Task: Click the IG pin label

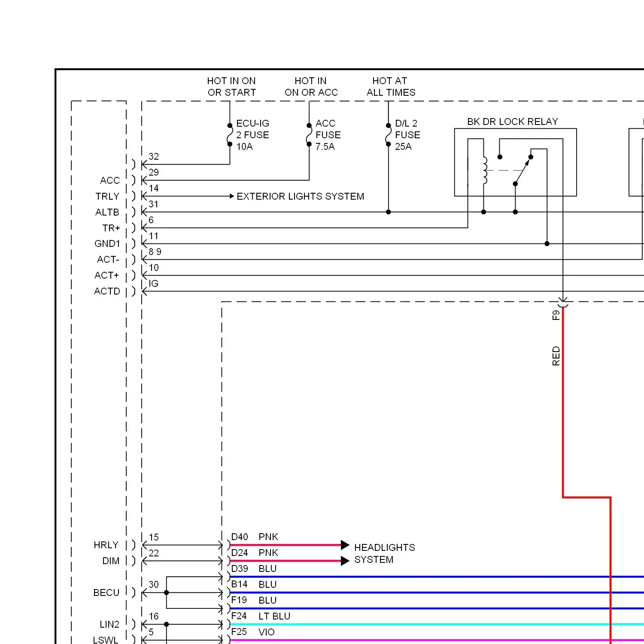Action: click(154, 283)
